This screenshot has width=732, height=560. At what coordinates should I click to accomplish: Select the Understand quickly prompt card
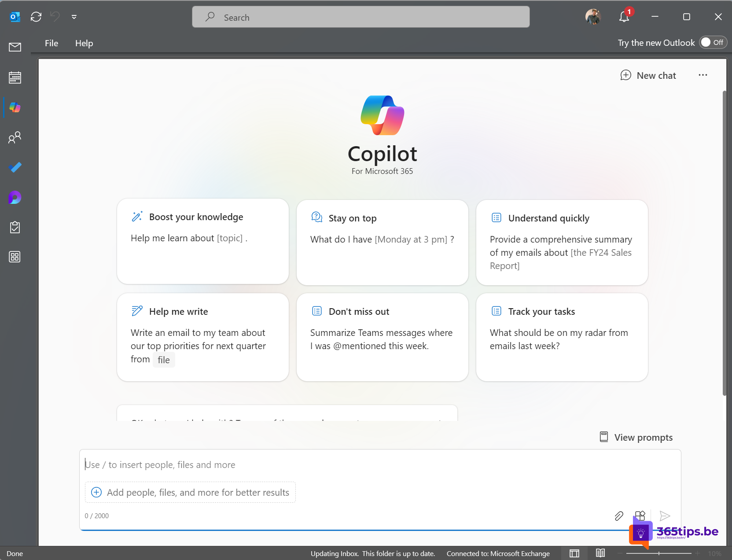(562, 242)
